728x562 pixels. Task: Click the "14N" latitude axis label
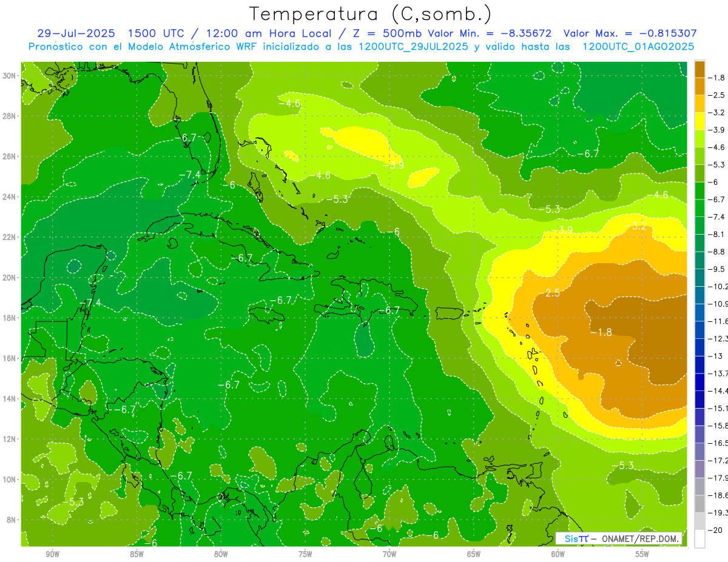point(10,399)
